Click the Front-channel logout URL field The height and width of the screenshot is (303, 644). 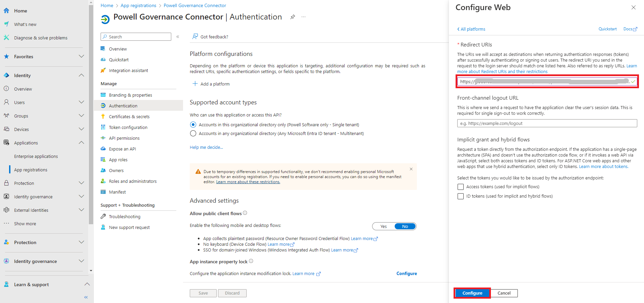tap(547, 123)
